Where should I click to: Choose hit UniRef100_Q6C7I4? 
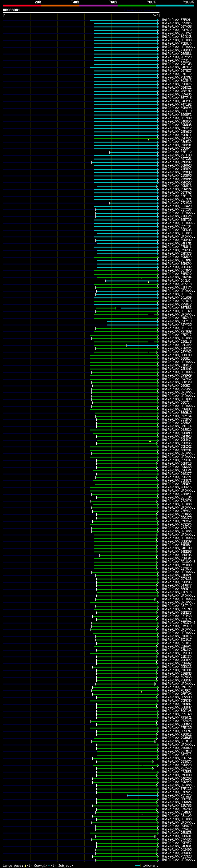(x=177, y=402)
